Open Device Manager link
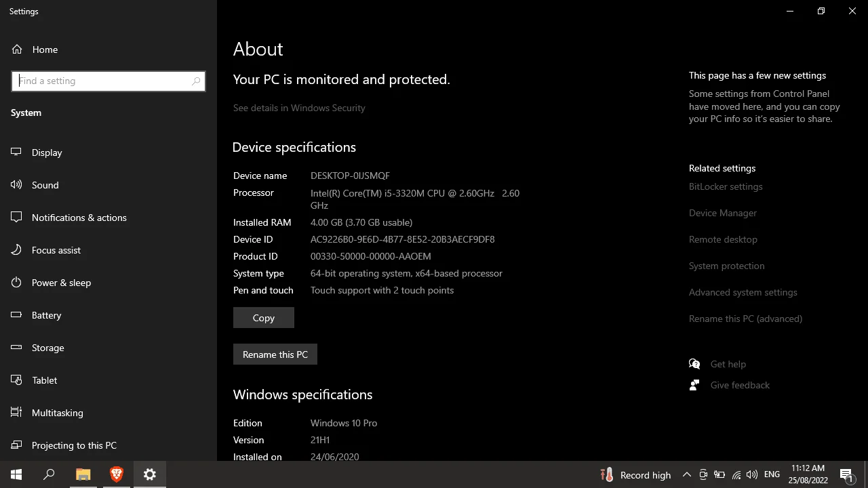The image size is (868, 488). coord(723,213)
